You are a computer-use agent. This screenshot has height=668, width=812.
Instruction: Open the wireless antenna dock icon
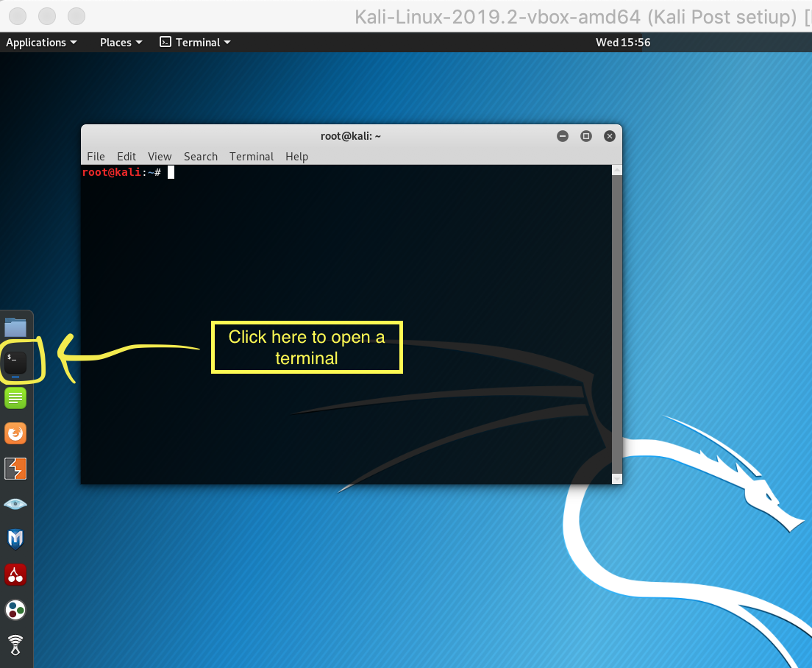(x=15, y=644)
